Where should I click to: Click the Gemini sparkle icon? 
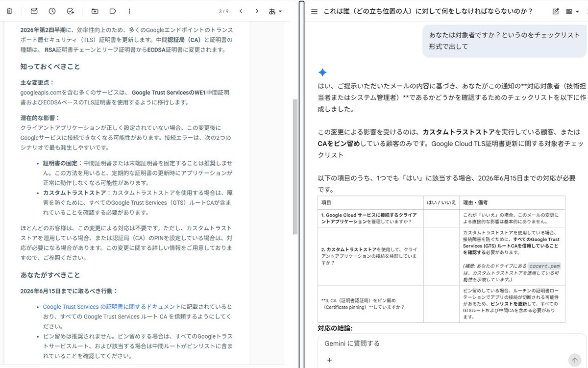coord(322,73)
